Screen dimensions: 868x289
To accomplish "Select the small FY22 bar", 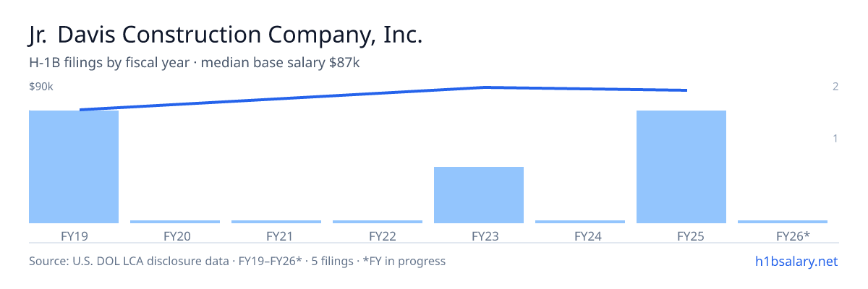I will click(378, 222).
